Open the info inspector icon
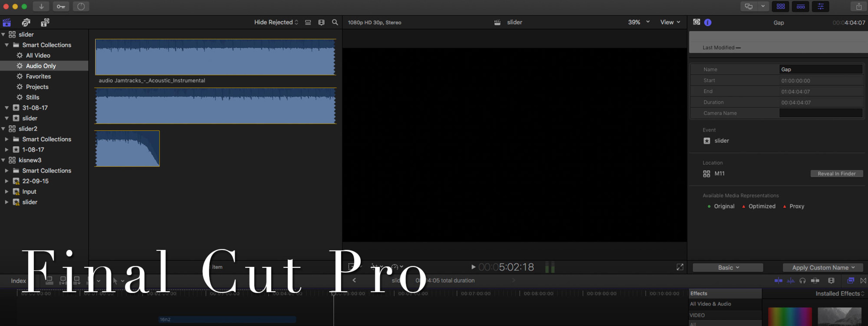This screenshot has width=868, height=326. 708,22
